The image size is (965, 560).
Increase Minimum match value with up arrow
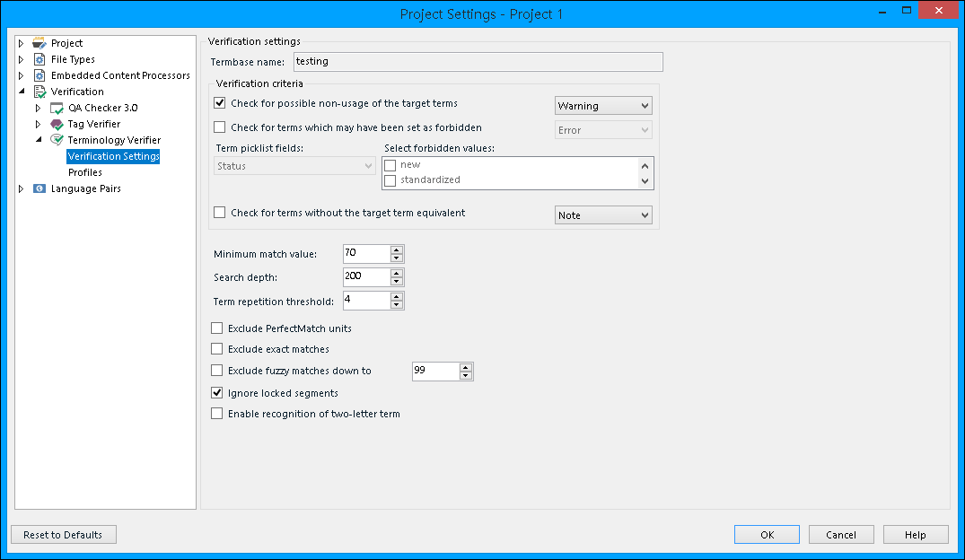(x=397, y=249)
